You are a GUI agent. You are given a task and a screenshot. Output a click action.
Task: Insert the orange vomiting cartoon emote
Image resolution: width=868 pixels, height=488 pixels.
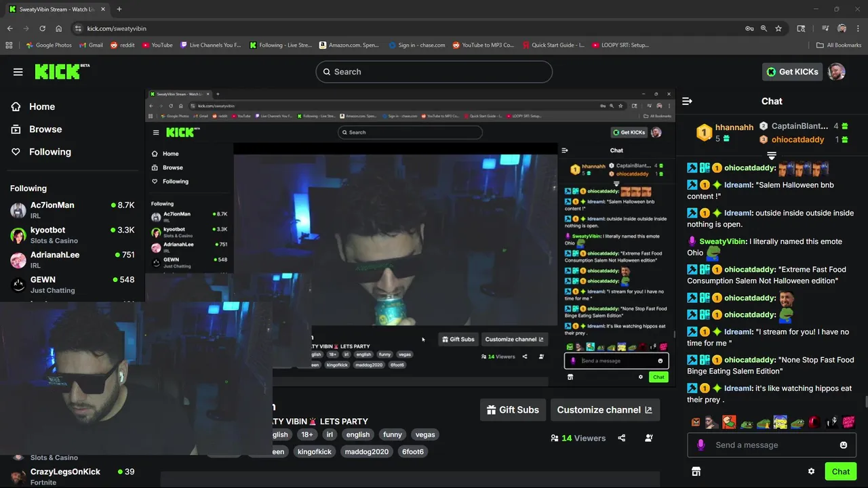729,422
